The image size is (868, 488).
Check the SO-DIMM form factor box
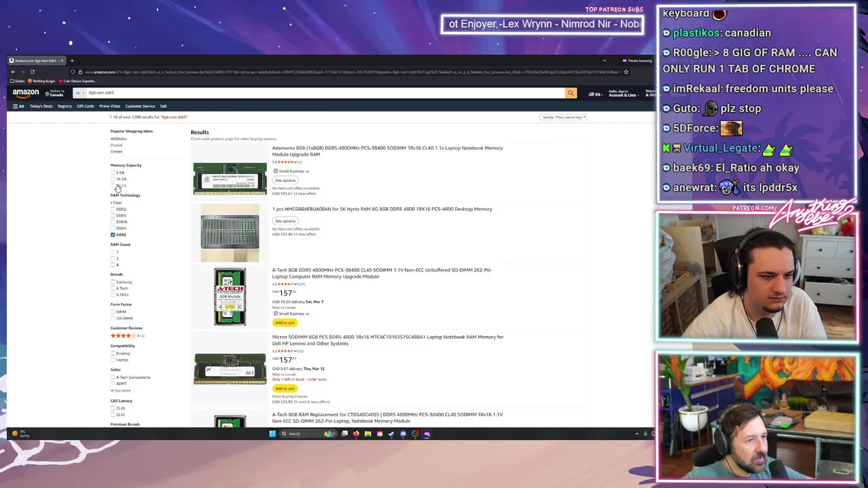[x=113, y=319]
